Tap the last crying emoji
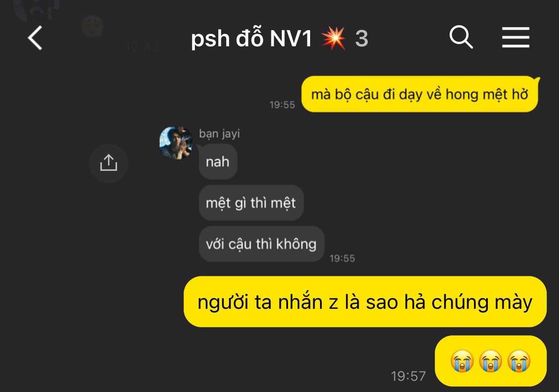Screen dimensions: 559x392 coord(519,361)
